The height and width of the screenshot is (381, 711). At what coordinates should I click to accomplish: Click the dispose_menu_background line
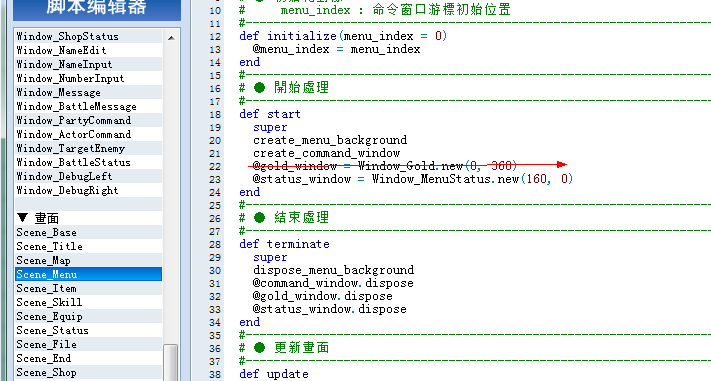(334, 270)
